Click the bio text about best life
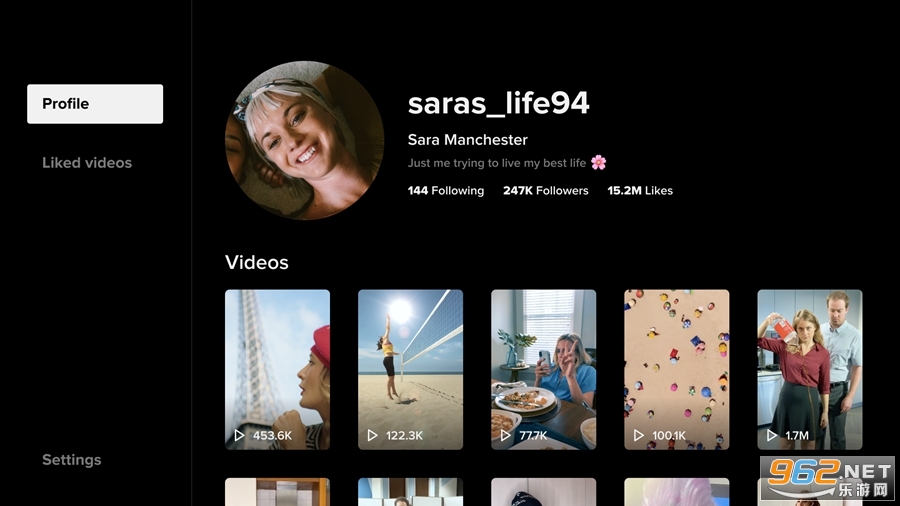The image size is (900, 506). 496,163
